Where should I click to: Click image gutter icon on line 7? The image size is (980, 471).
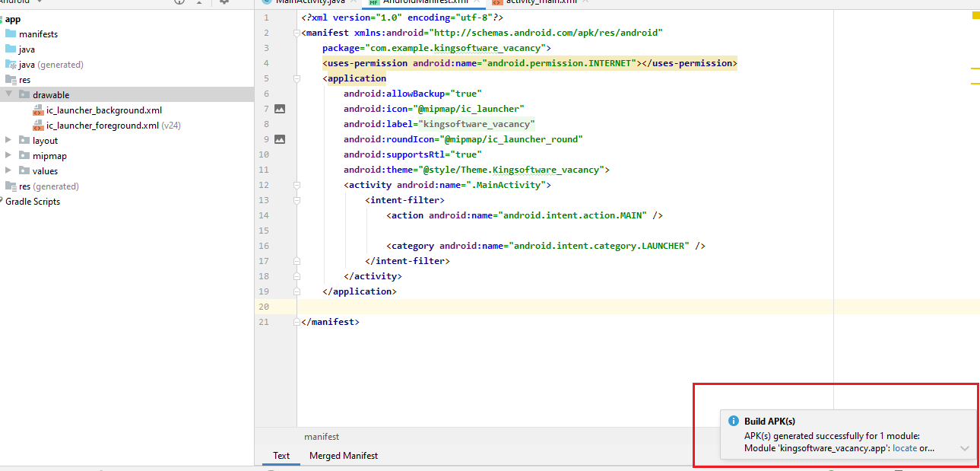[280, 109]
